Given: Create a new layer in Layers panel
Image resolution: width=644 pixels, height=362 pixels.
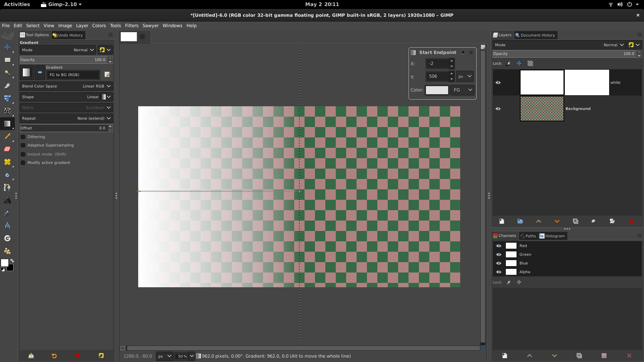Looking at the screenshot, I should click(x=501, y=221).
